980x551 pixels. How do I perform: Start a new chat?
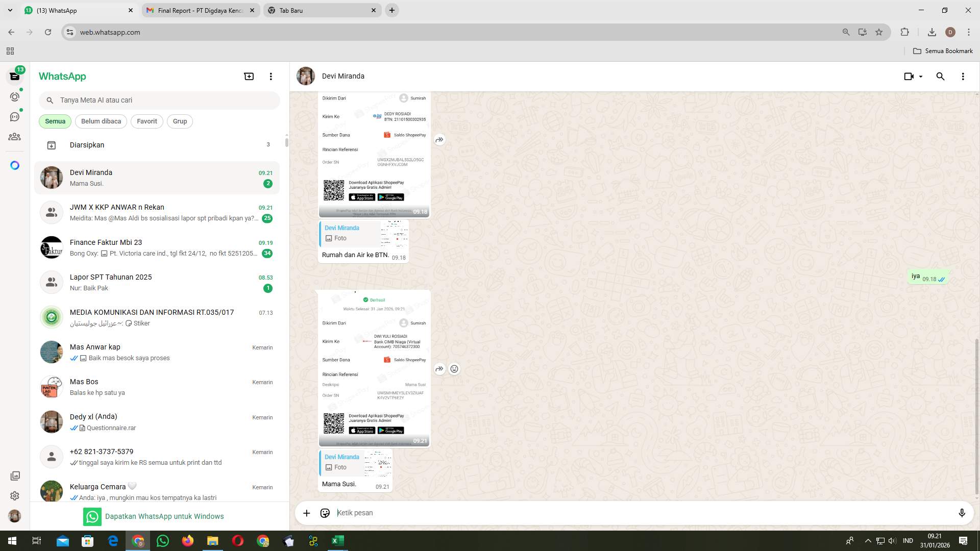tap(249, 76)
